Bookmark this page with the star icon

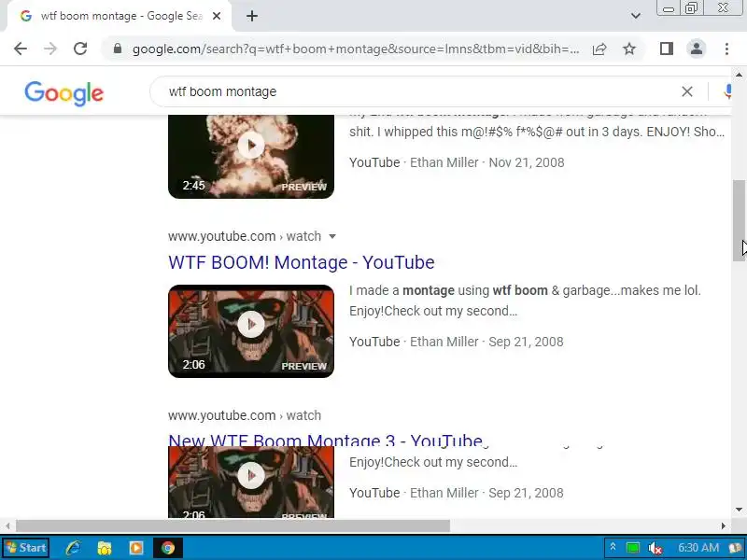click(629, 49)
